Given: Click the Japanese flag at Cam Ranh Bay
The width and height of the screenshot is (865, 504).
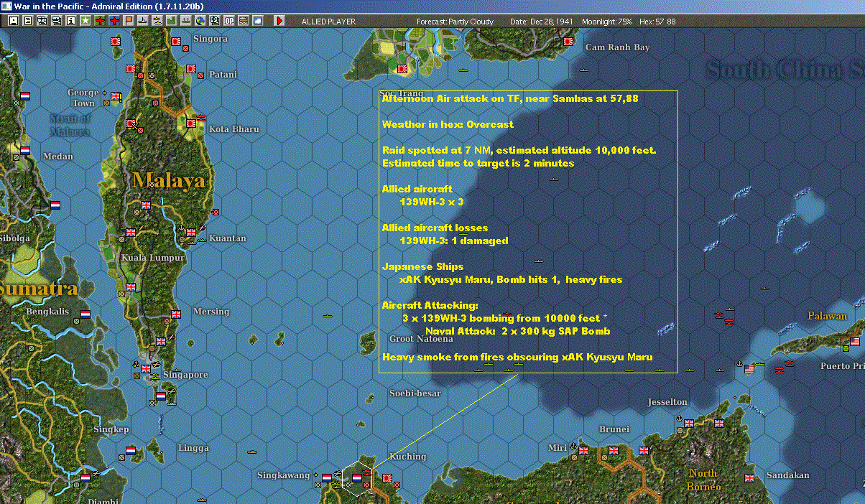Looking at the screenshot, I should (x=568, y=41).
